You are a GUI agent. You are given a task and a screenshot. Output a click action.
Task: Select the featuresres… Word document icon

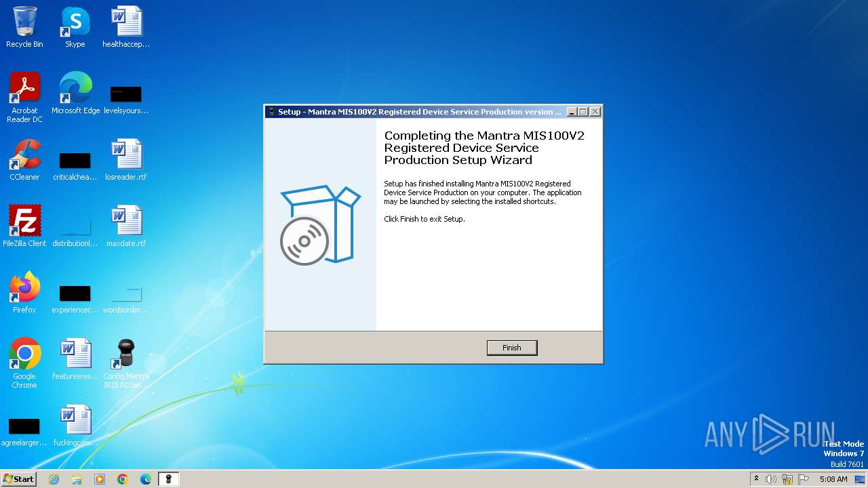point(75,360)
